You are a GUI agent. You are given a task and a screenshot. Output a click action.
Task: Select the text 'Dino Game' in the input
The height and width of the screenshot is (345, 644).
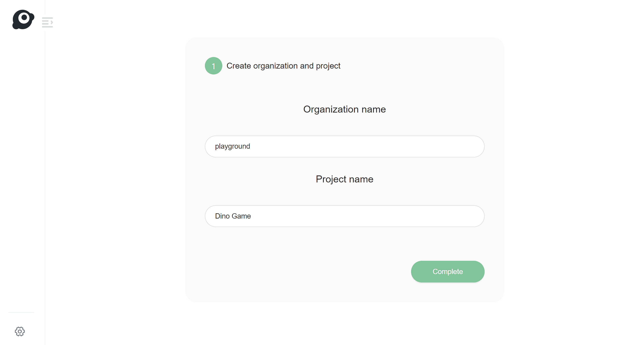(x=233, y=216)
